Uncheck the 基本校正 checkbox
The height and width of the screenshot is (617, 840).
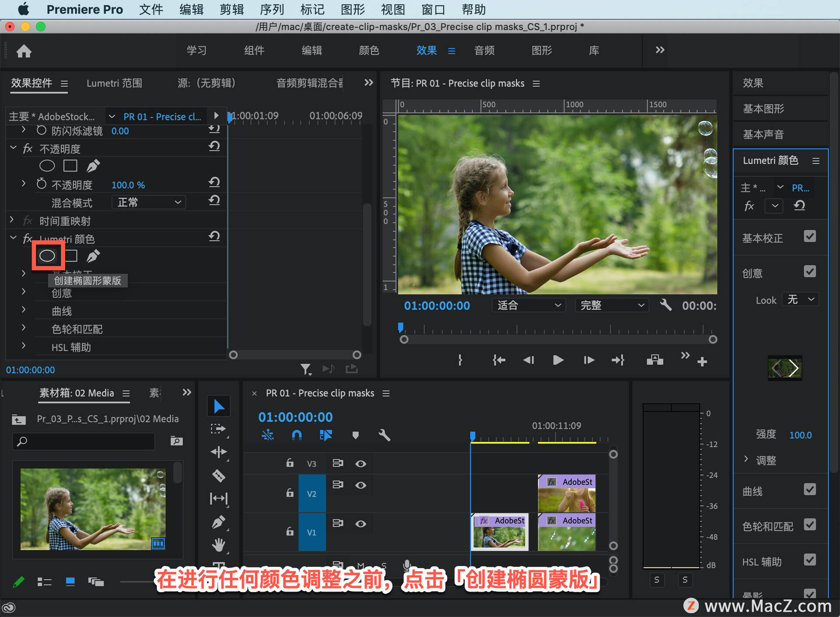(x=810, y=236)
